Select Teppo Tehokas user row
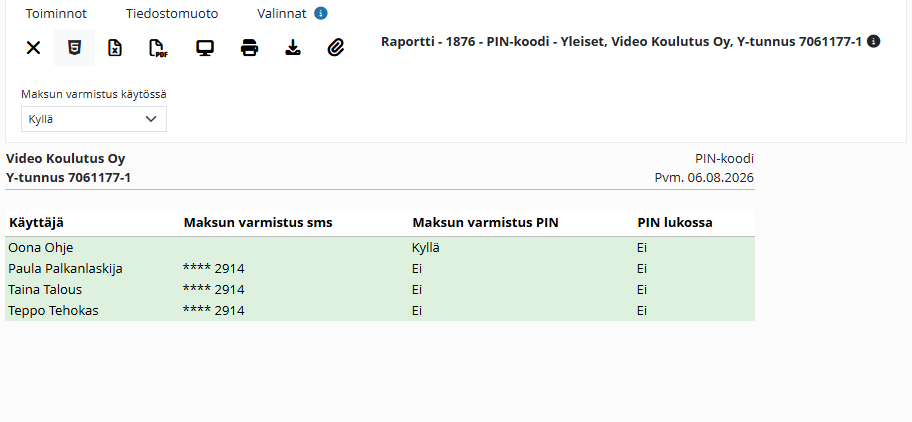Screen dimensions: 912x422 pos(380,310)
